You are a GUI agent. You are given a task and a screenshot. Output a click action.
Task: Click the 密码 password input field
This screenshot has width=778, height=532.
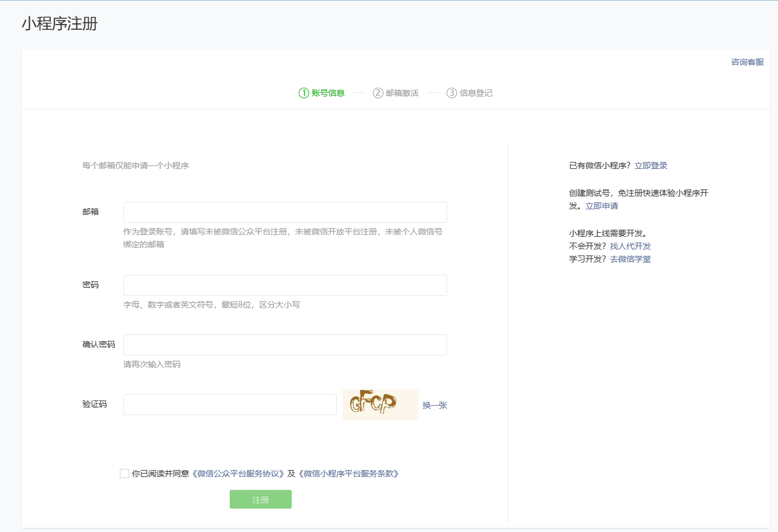[x=285, y=285]
